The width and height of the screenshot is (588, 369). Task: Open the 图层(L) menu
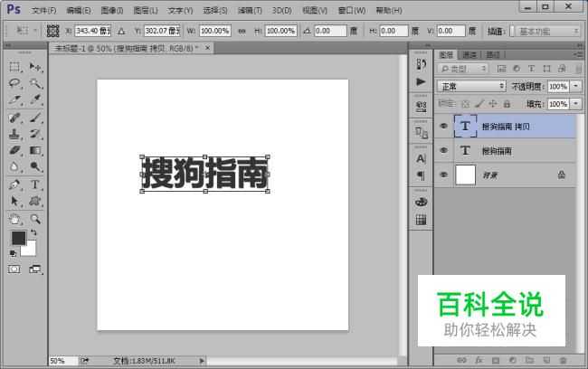[x=146, y=11]
